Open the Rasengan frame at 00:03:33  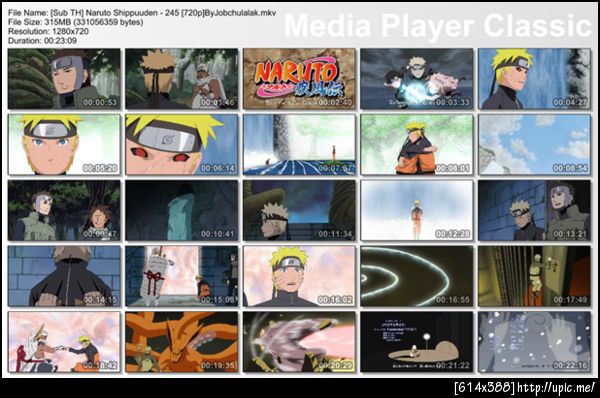click(417, 79)
